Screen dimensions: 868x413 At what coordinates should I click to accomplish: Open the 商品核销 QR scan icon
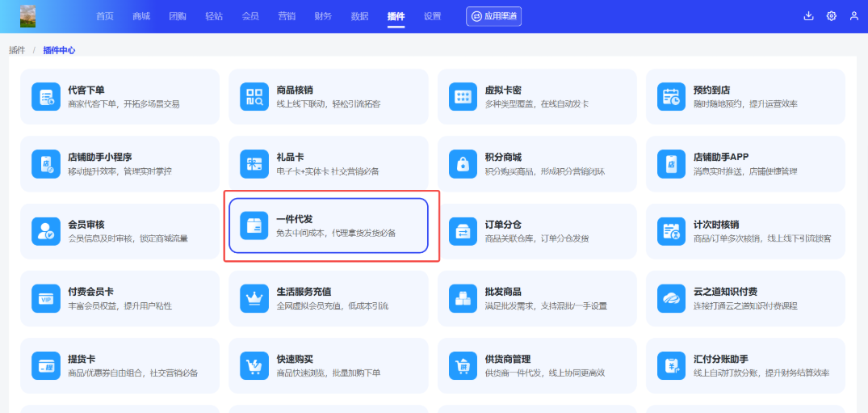click(x=254, y=97)
